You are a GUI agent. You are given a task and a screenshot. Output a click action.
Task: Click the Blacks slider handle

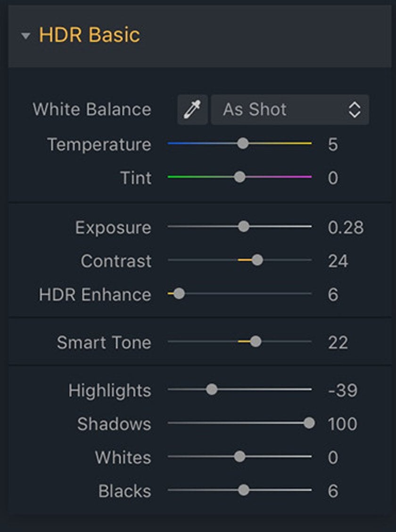[243, 490]
